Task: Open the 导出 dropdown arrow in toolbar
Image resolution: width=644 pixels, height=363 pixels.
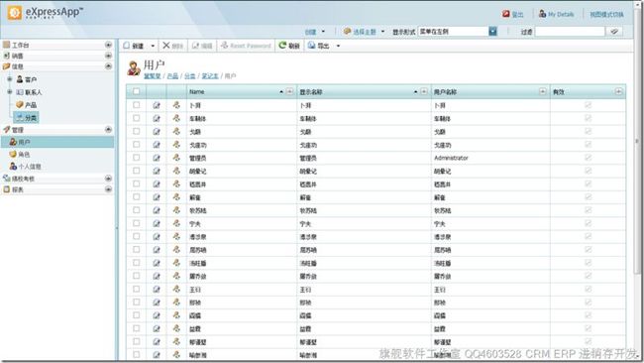Action: point(338,46)
